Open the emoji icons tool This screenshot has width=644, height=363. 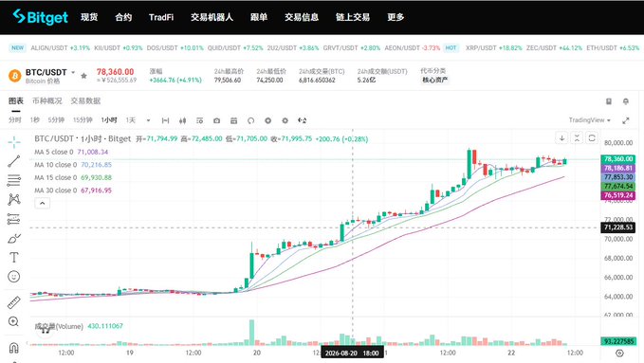(x=14, y=277)
